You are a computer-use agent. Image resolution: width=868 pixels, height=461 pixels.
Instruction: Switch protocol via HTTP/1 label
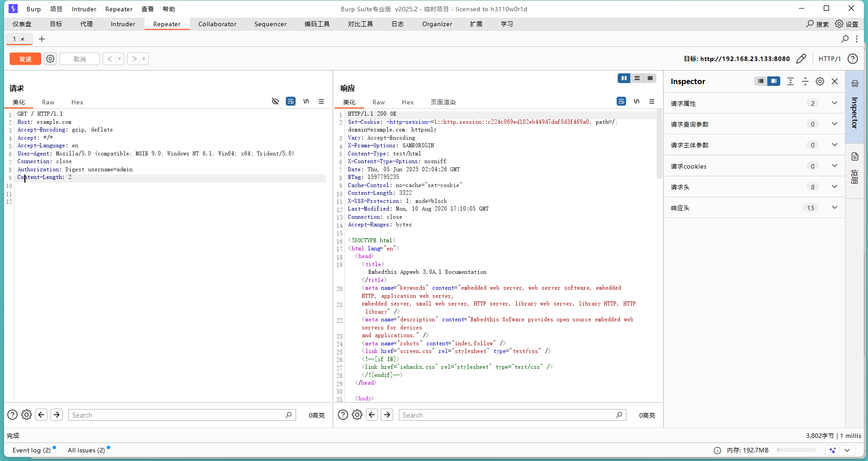point(830,59)
